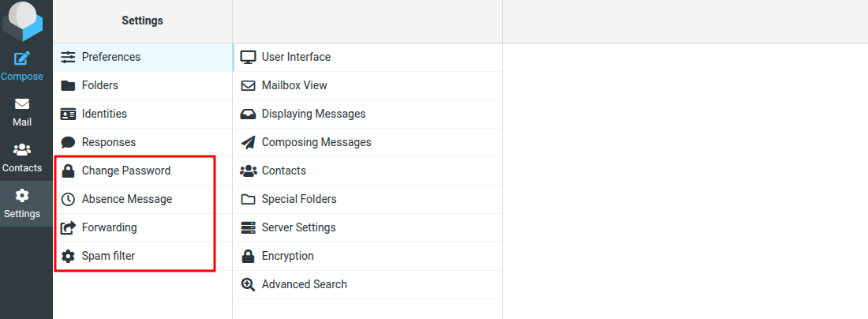
Task: Click the Compose pencil icon
Action: tap(22, 58)
